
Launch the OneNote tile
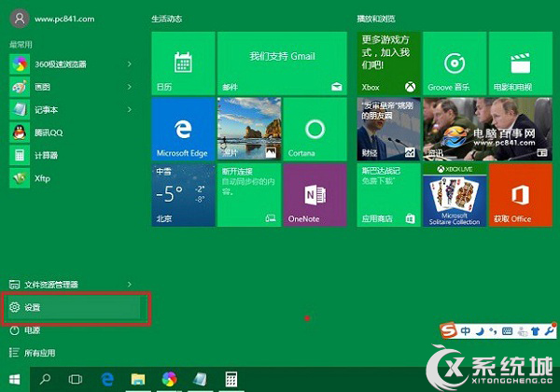315,195
